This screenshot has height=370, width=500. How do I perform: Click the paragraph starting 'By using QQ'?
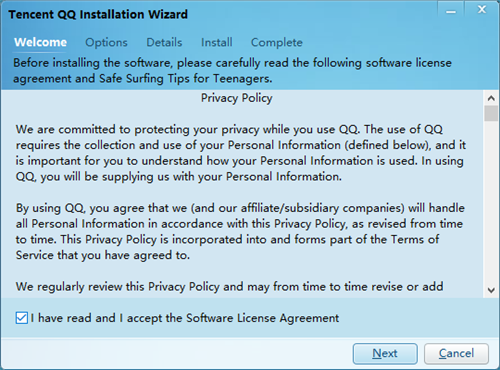coord(240,232)
